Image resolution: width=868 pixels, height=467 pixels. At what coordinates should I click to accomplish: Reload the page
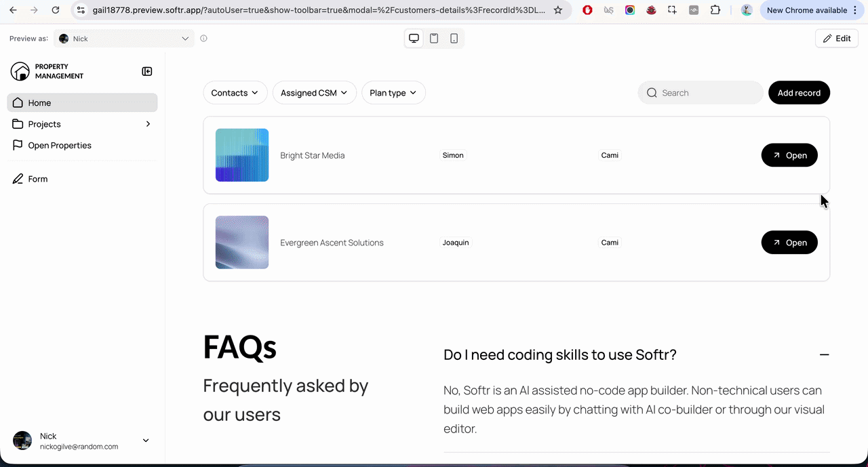56,10
